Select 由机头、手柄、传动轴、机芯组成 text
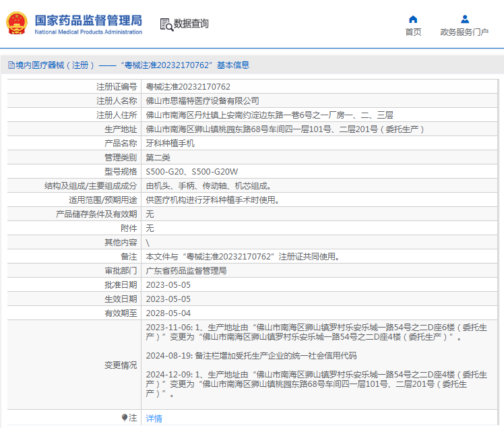Screen dimensions: 504x428 click(209, 185)
